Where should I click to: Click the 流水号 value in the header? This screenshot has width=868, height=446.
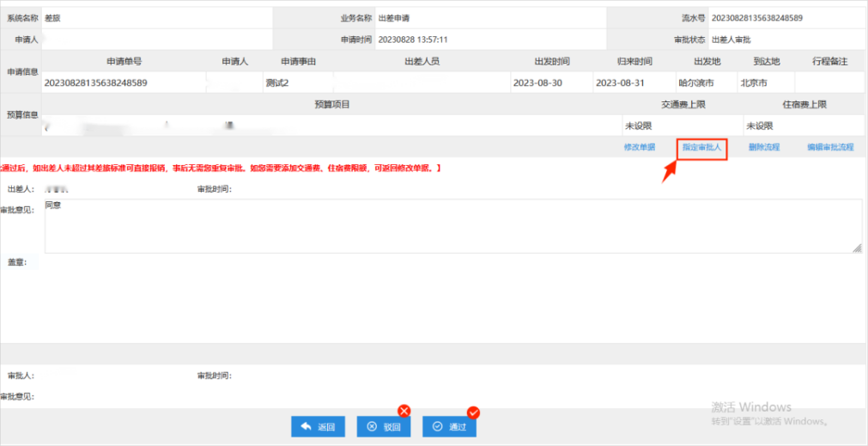757,18
